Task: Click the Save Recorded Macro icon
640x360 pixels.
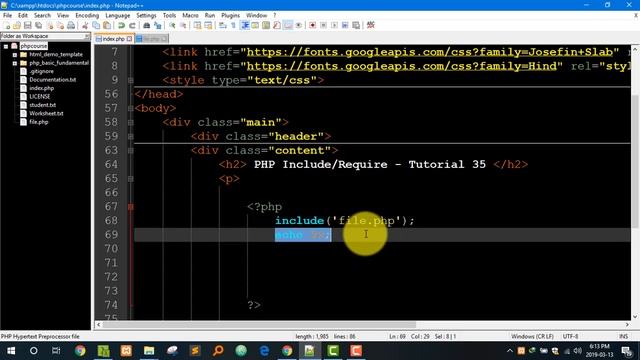Action: [x=356, y=25]
